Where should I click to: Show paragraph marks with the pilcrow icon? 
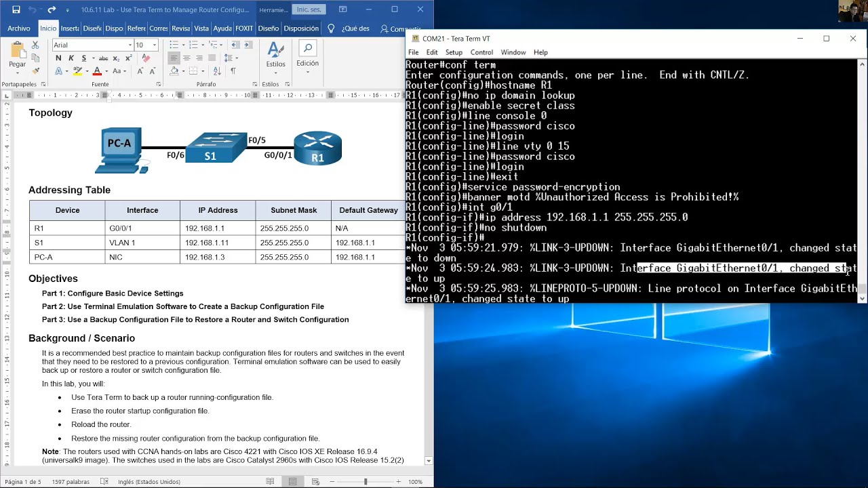click(x=233, y=70)
